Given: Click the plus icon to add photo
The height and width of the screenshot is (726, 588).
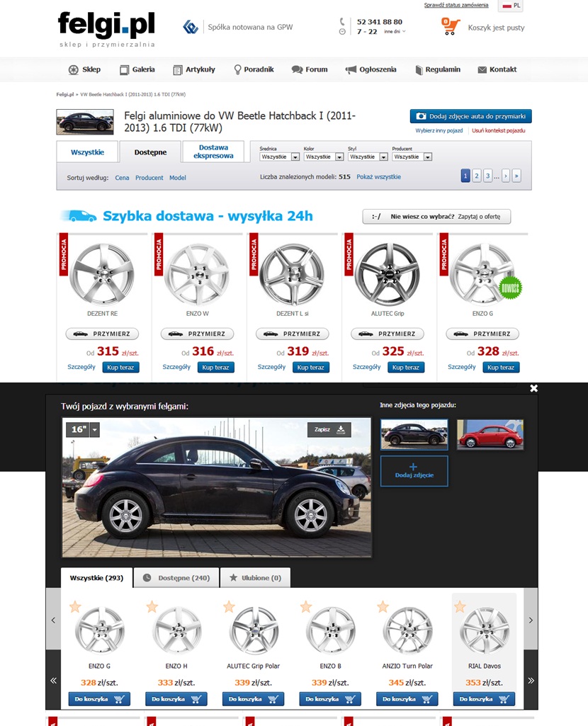Looking at the screenshot, I should [x=414, y=467].
